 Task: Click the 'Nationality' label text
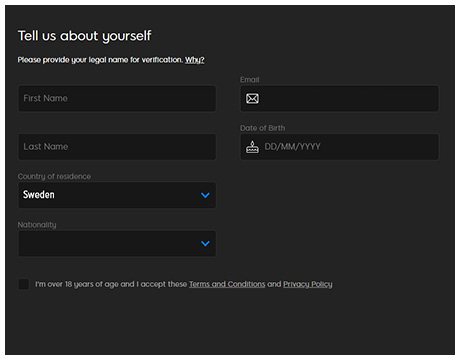37,225
